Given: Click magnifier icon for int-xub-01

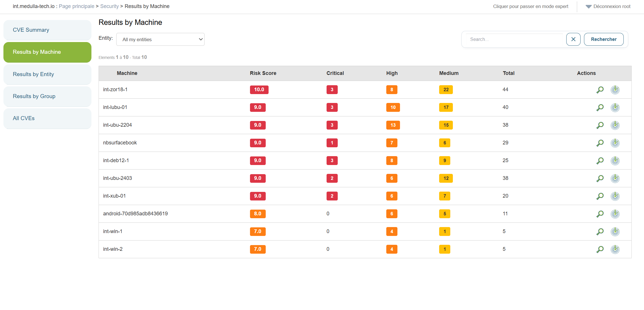Looking at the screenshot, I should [600, 196].
